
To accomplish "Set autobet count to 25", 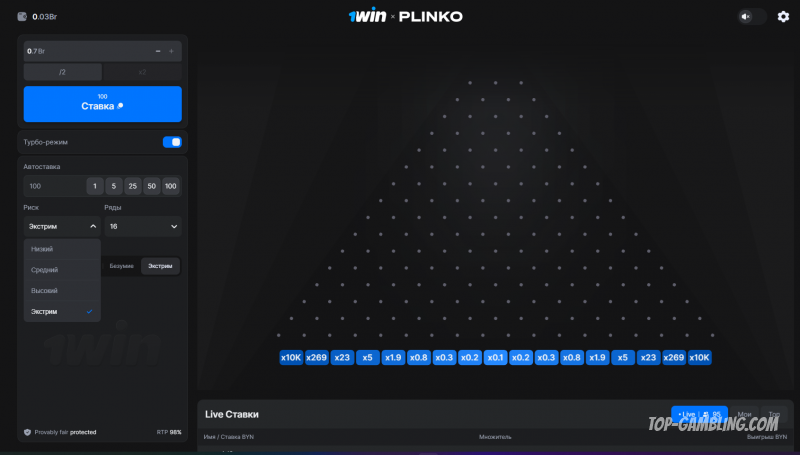I will [x=132, y=186].
